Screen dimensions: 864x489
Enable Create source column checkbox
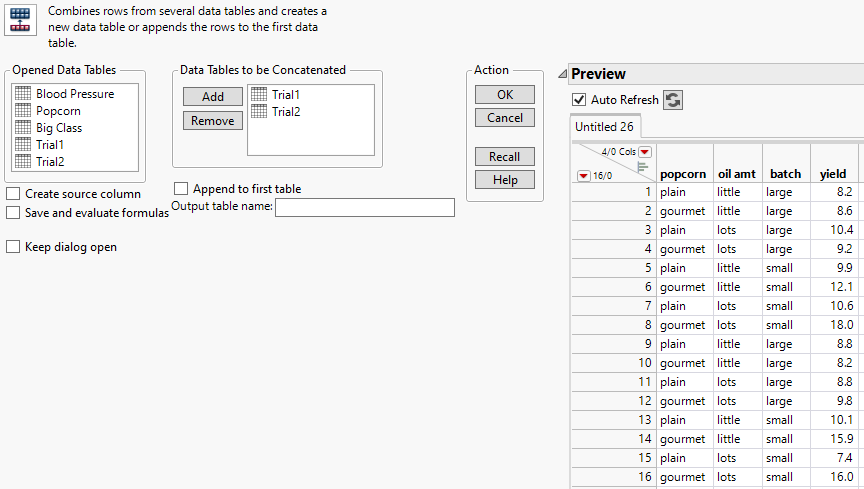[13, 194]
